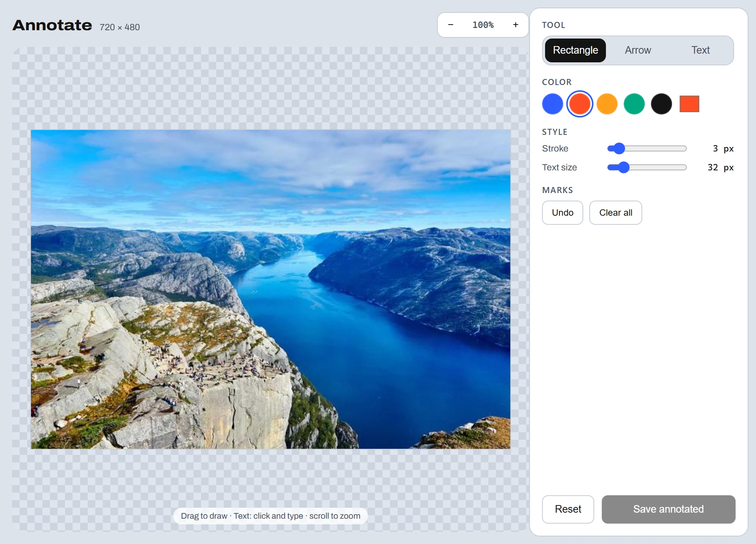Viewport: 756px width, 544px height.
Task: Click the 100% zoom level readout
Action: click(x=483, y=25)
